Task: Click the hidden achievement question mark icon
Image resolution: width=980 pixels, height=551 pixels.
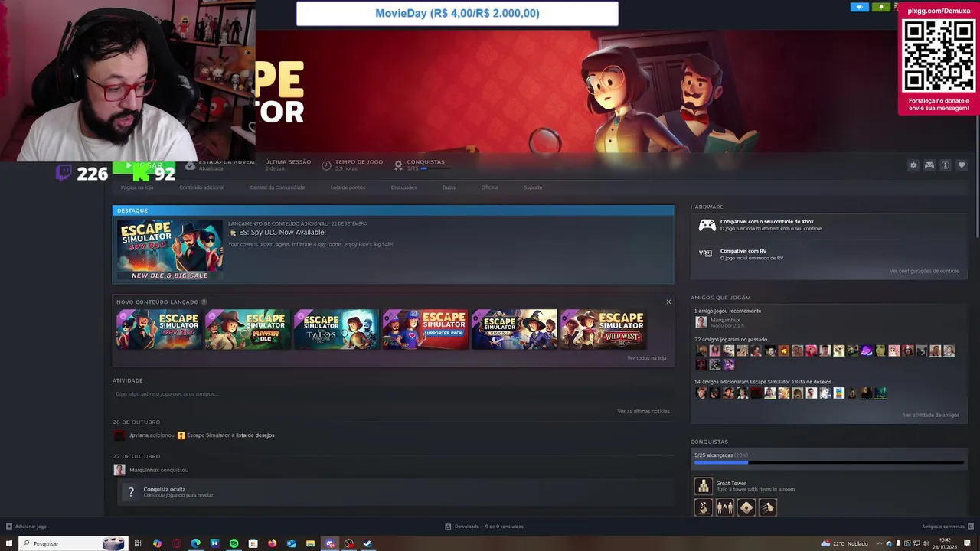Action: 131,492
